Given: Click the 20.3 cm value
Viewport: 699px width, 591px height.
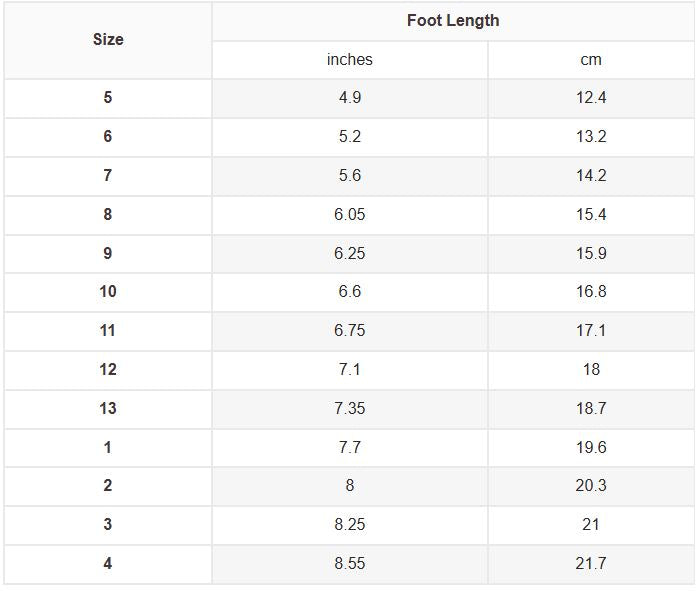Looking at the screenshot, I should pyautogui.click(x=591, y=486).
